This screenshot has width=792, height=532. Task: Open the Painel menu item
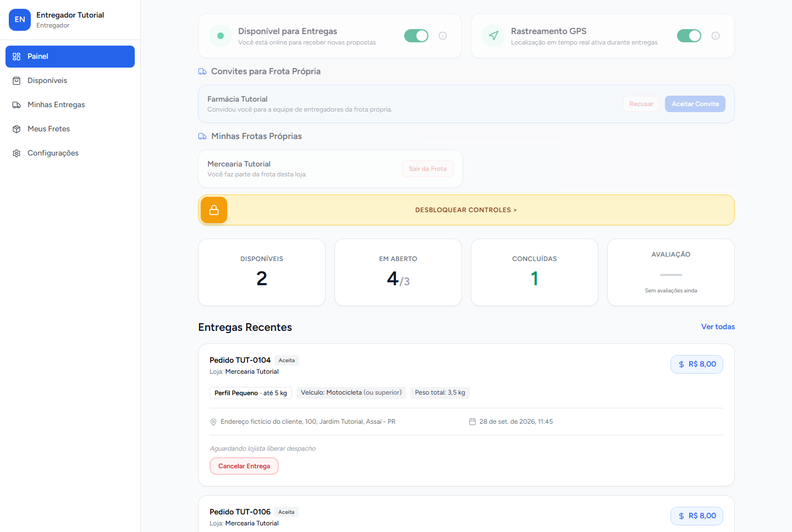click(70, 57)
